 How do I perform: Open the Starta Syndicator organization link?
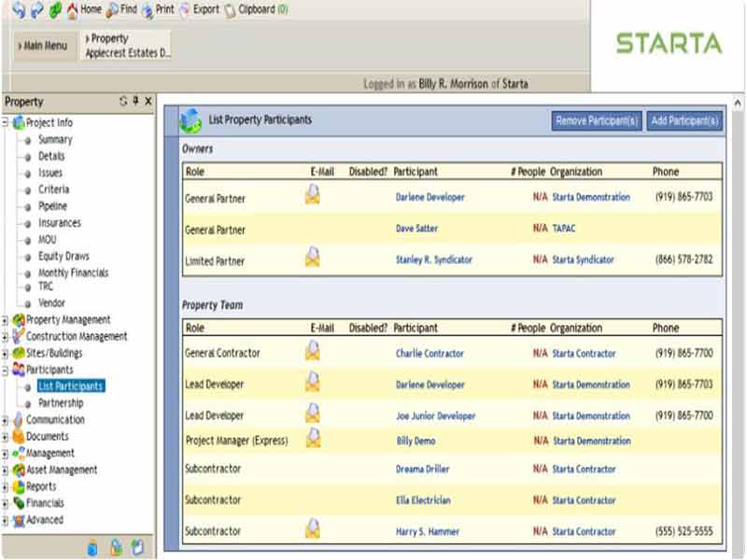[583, 260]
